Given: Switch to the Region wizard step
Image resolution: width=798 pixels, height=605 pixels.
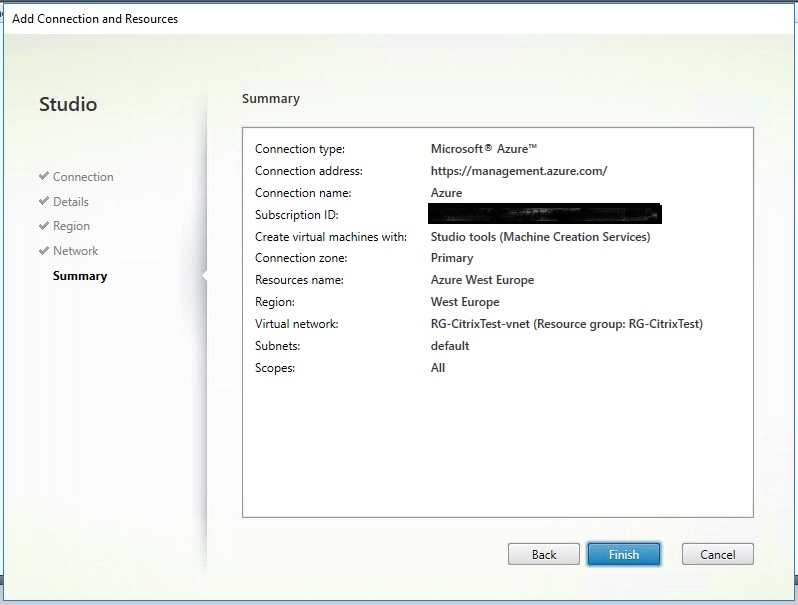Looking at the screenshot, I should (x=71, y=227).
